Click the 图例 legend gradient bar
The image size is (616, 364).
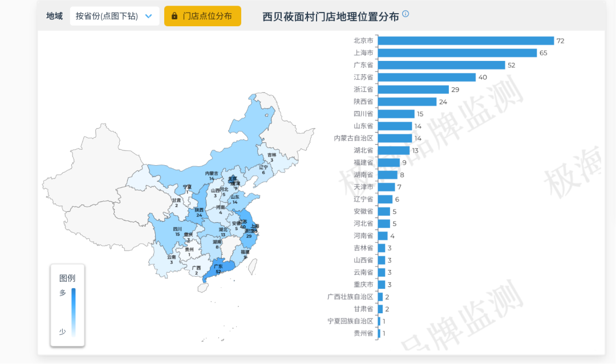[74, 312]
